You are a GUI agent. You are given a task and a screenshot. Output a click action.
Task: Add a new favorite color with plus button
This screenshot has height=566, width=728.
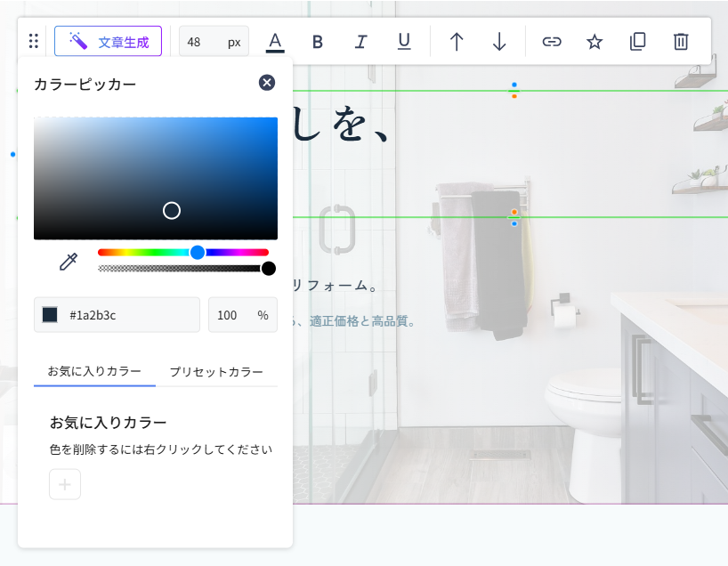click(65, 484)
